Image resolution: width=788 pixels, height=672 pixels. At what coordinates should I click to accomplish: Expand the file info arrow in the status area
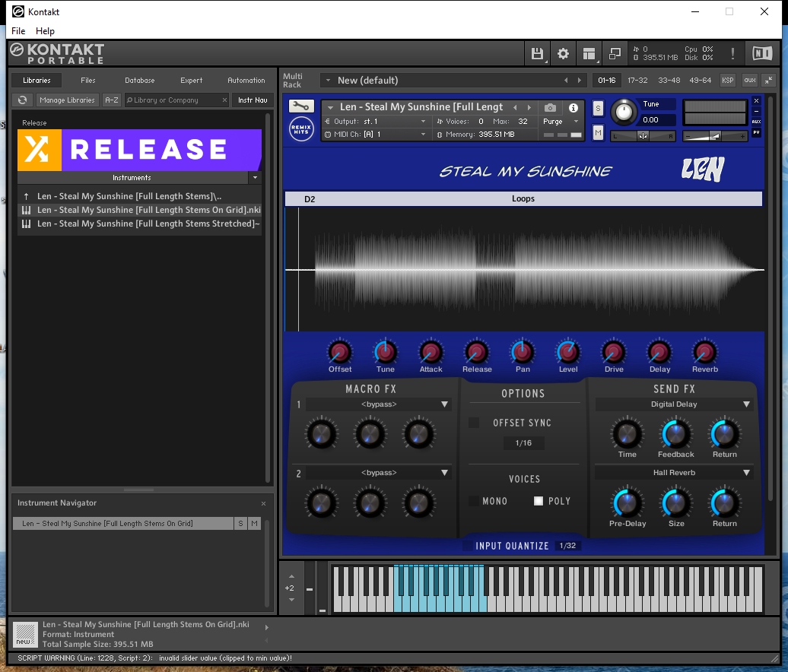(266, 627)
